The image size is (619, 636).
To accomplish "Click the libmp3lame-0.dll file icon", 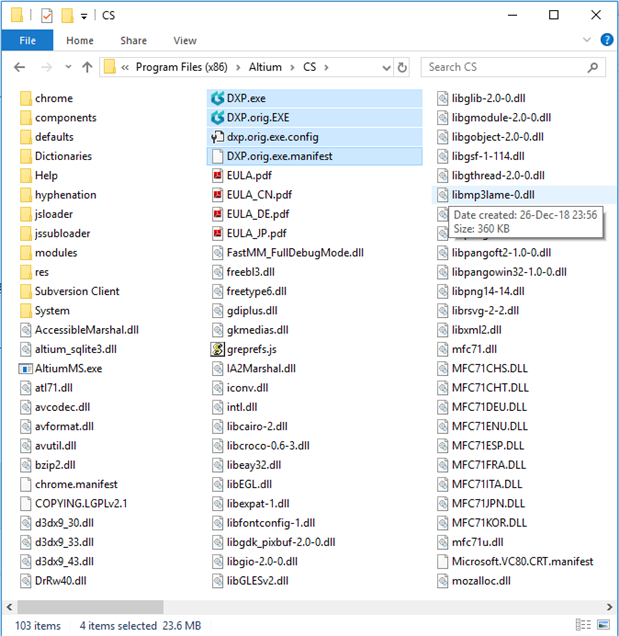I will (x=443, y=195).
